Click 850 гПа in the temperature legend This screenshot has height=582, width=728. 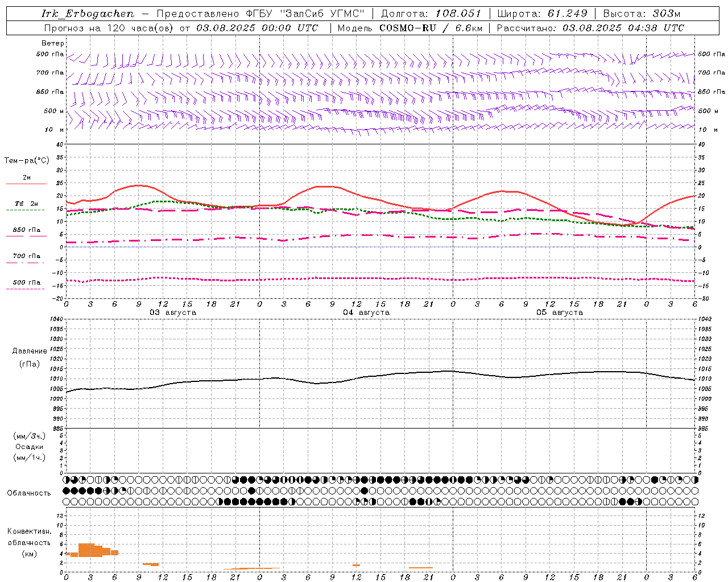click(27, 230)
